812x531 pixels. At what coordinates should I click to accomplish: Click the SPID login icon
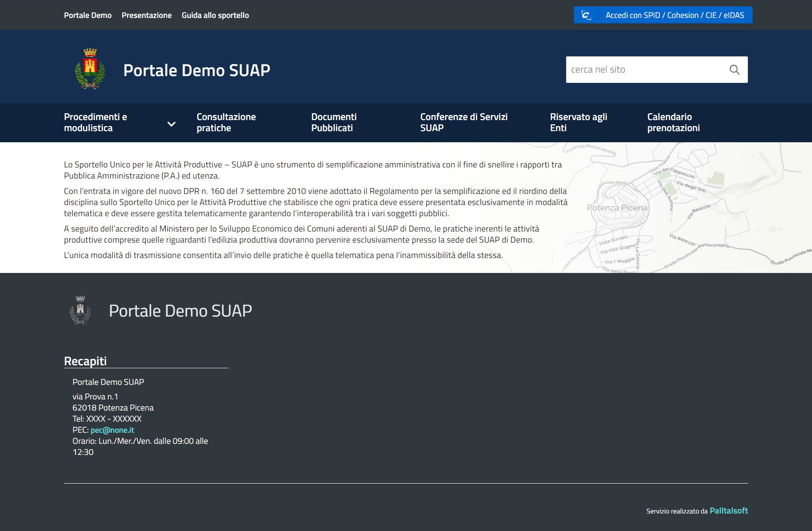(586, 15)
